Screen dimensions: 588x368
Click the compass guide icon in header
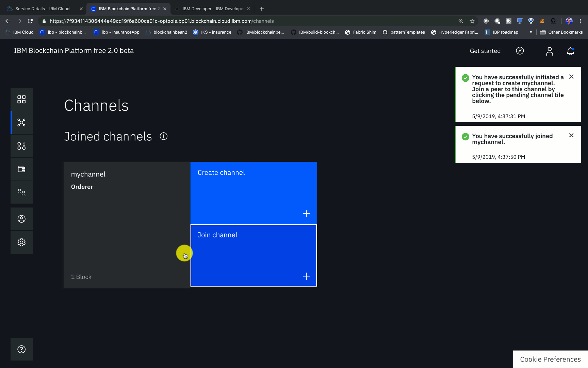(520, 51)
